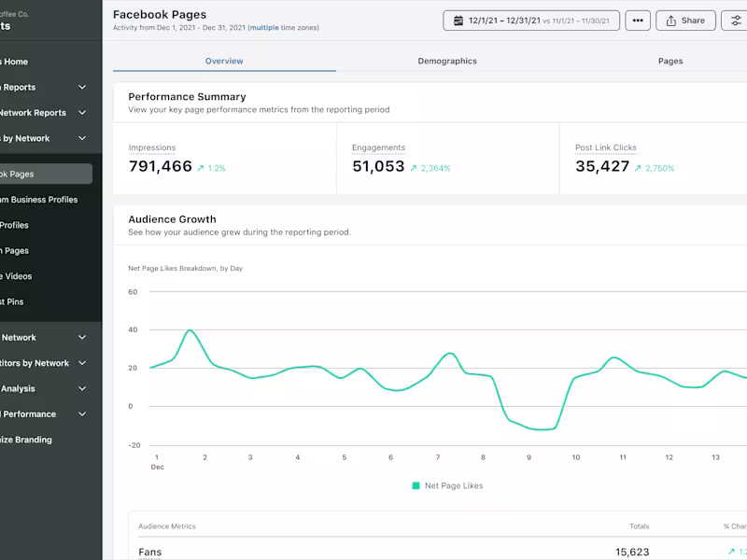Expand the Competitors by Network chevron
747x560 pixels.
82,363
